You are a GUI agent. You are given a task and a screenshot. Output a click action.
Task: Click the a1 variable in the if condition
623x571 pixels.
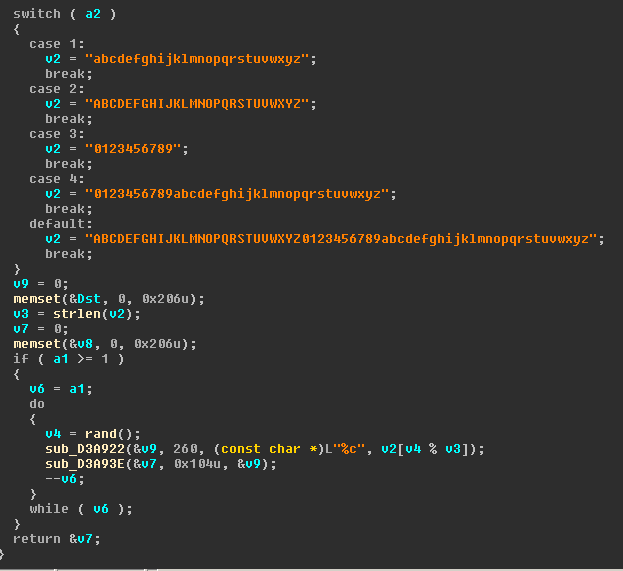(x=61, y=359)
